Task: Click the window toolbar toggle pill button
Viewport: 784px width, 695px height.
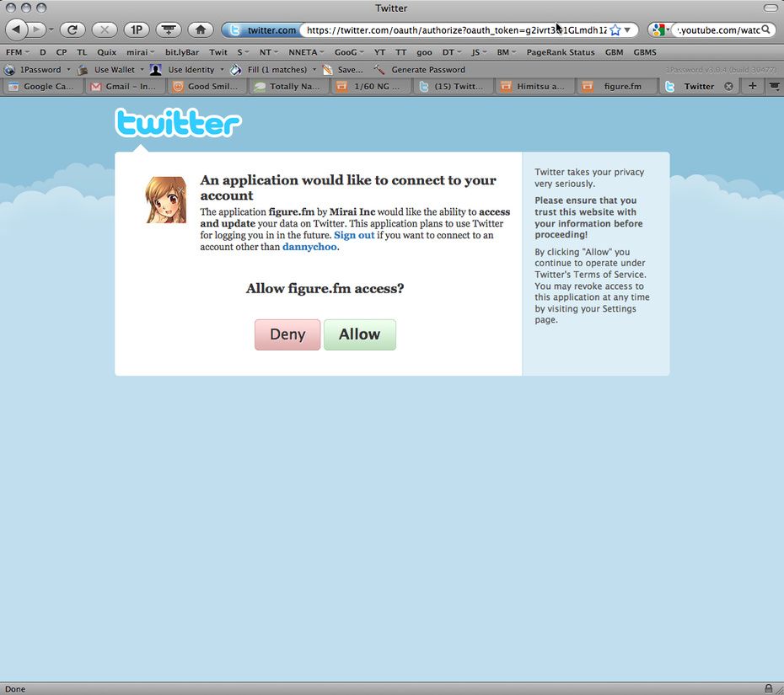Action: coord(771,8)
